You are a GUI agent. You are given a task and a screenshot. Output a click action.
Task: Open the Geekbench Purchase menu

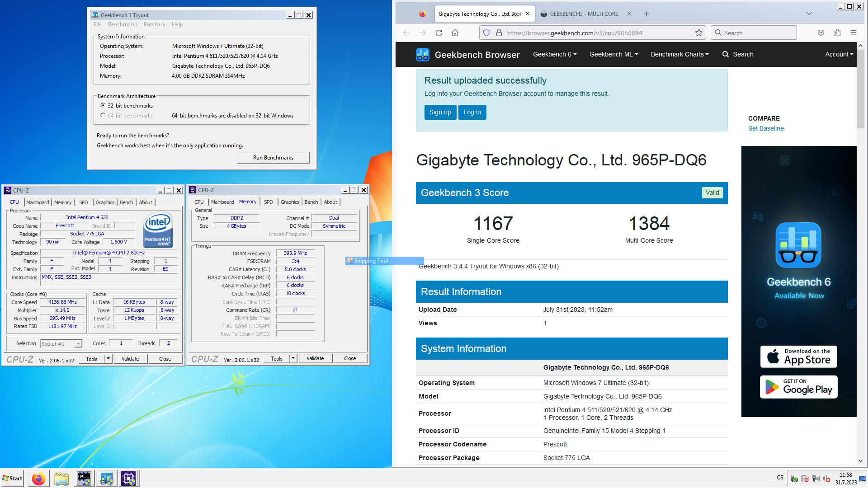[x=155, y=24]
